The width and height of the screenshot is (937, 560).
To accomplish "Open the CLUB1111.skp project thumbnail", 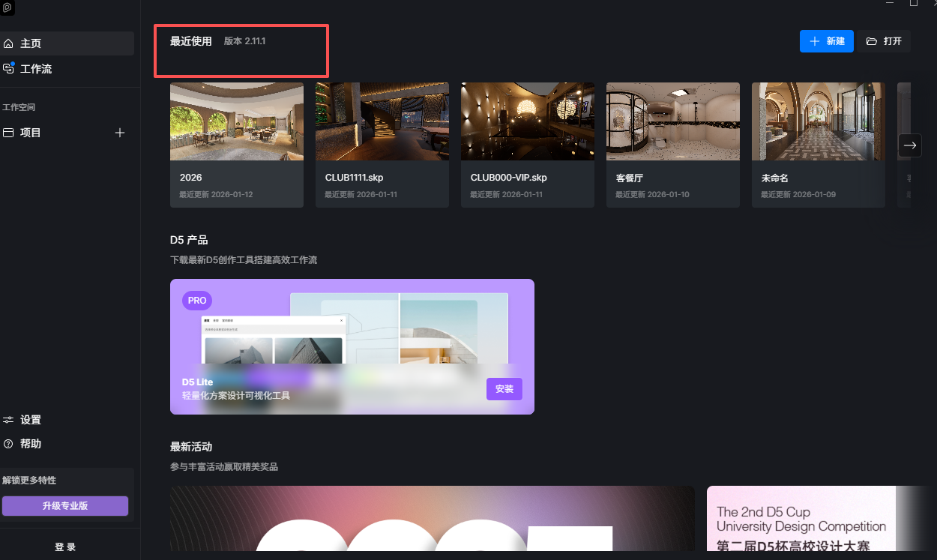I will click(x=382, y=121).
